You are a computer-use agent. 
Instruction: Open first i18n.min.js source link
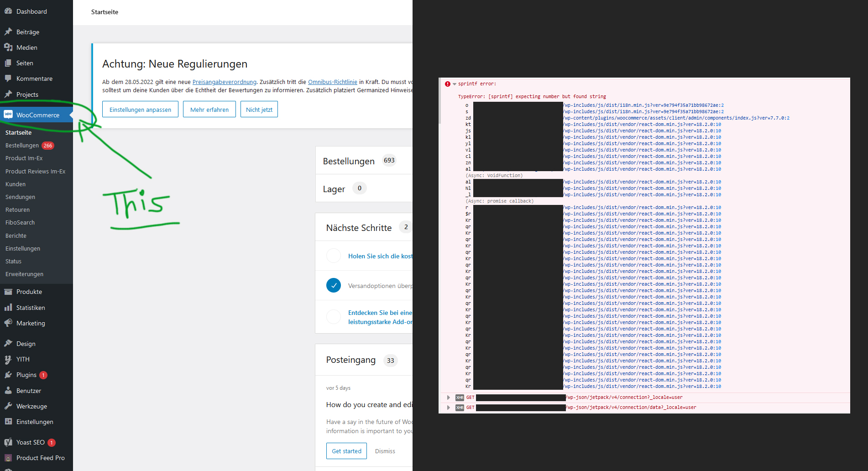(643, 105)
